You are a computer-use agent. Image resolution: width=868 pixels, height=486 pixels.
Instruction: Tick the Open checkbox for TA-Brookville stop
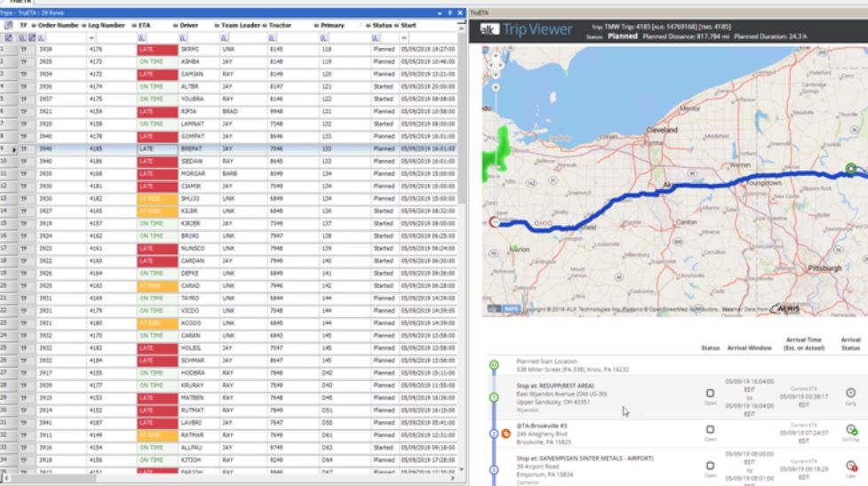710,429
